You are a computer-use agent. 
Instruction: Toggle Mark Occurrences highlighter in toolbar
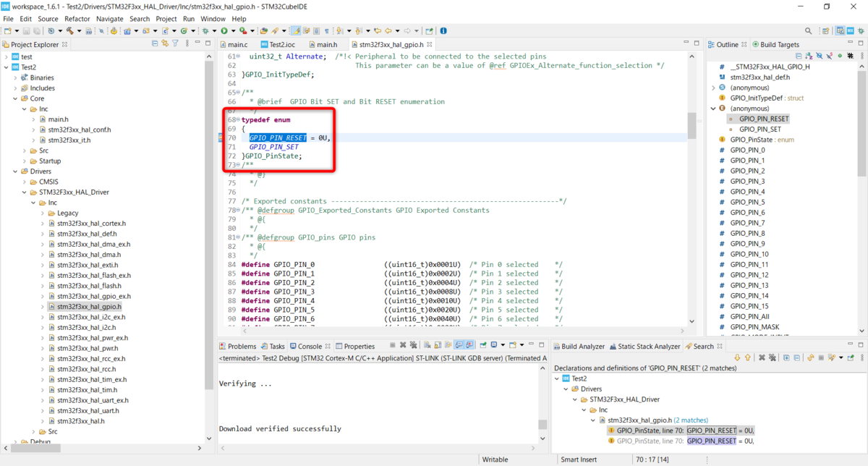click(295, 31)
